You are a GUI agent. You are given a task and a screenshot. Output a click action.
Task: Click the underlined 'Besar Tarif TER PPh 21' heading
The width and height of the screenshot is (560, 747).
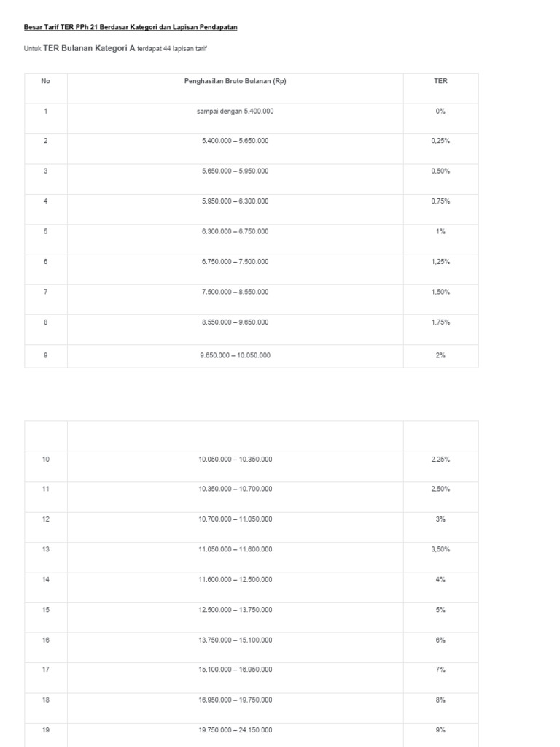tap(131, 27)
